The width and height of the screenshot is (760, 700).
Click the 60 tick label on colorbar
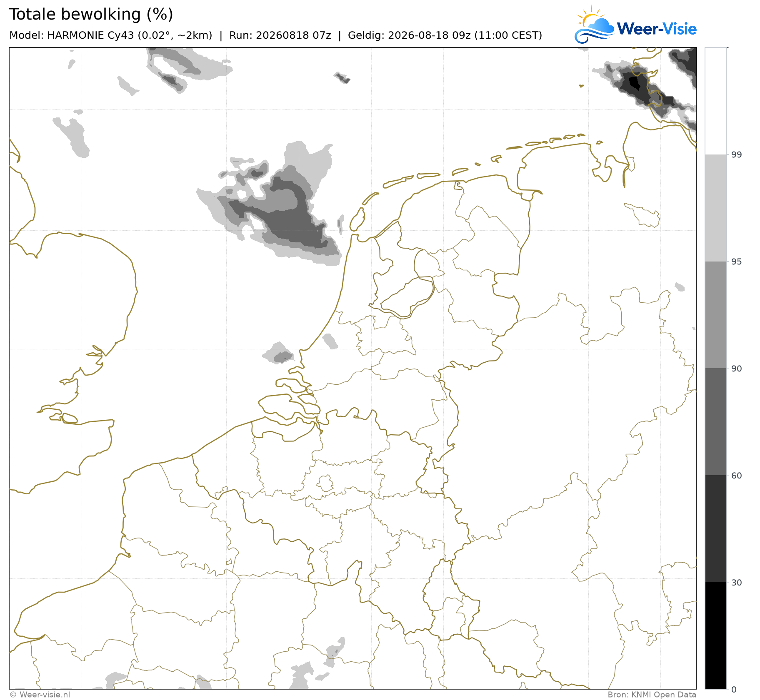coord(737,475)
